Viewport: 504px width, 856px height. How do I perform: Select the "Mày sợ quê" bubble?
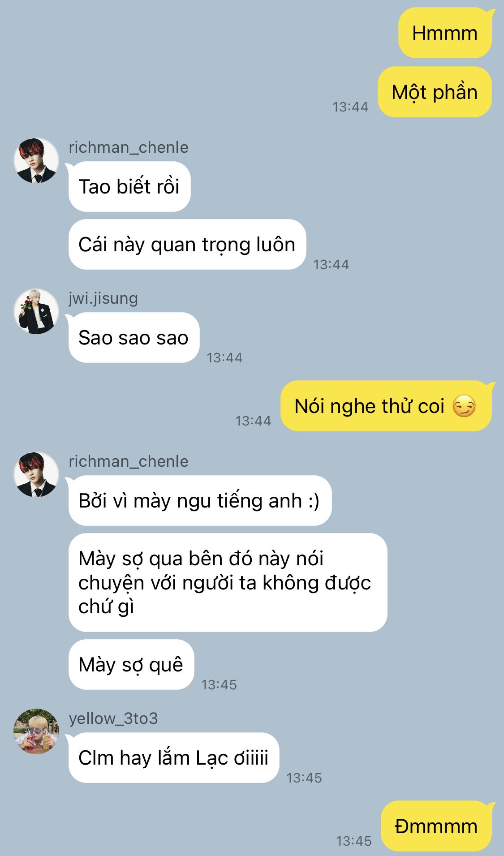[131, 665]
